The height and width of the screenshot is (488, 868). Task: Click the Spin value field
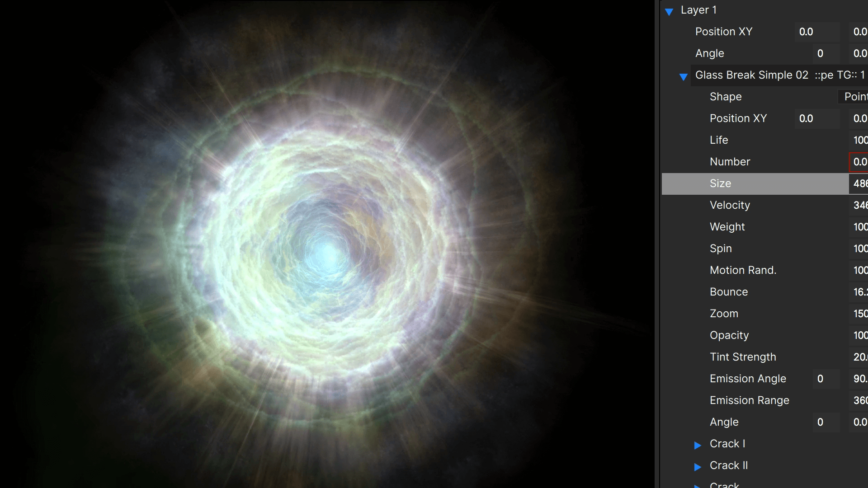[859, 249]
